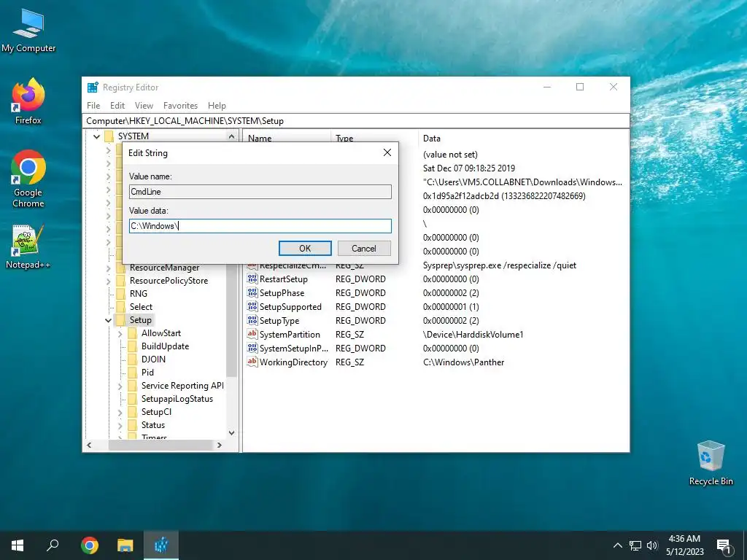Click the SetupSupported DWORD value icon

pyautogui.click(x=252, y=307)
